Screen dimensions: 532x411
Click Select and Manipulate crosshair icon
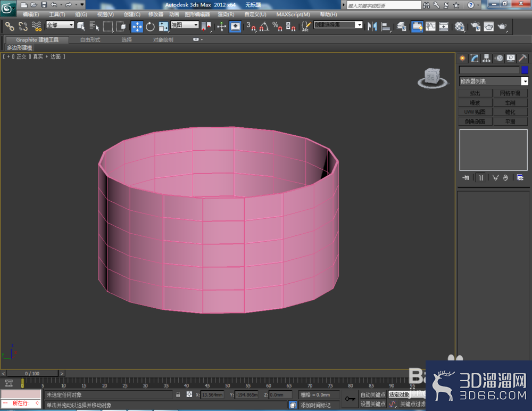click(221, 27)
